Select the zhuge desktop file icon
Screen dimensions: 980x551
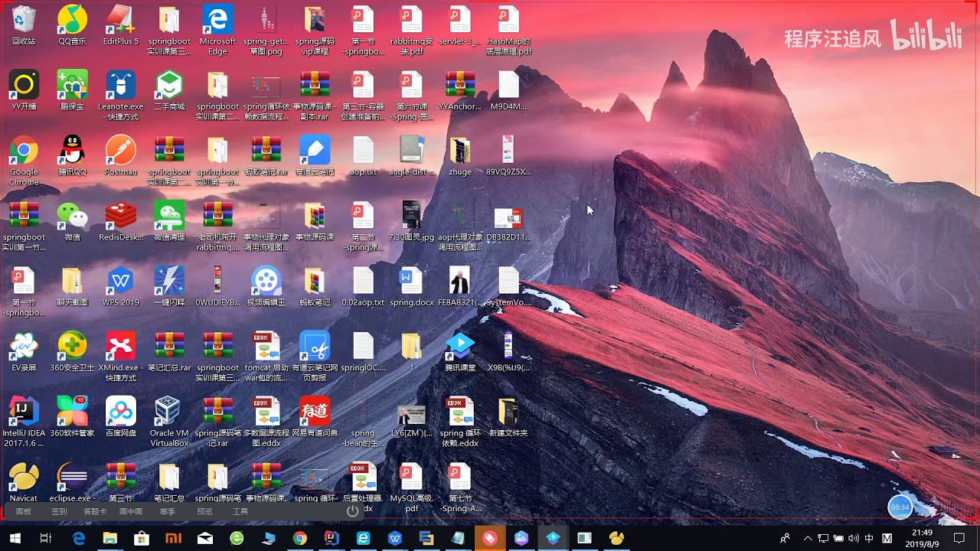coord(460,155)
